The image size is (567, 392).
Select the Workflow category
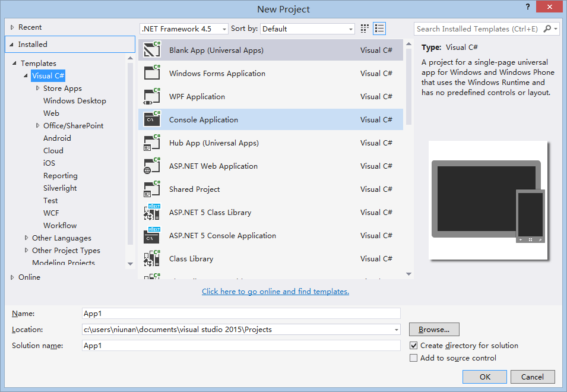point(60,225)
